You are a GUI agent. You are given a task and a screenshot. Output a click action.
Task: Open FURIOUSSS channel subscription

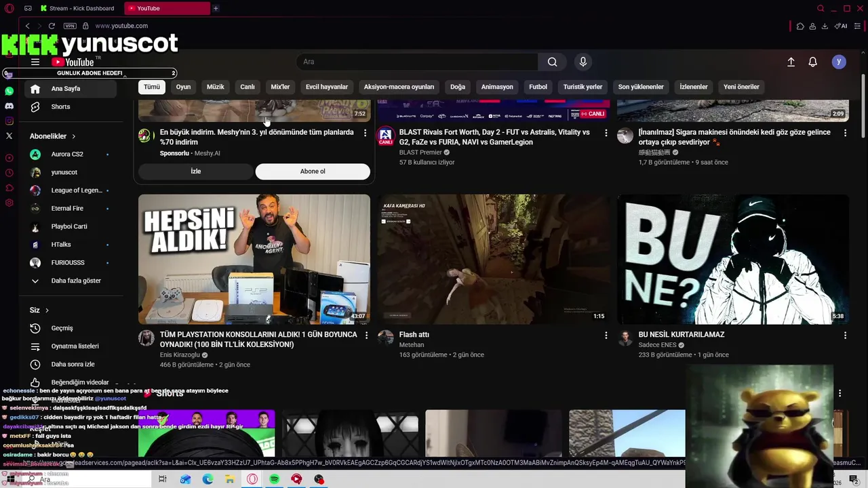71,263
